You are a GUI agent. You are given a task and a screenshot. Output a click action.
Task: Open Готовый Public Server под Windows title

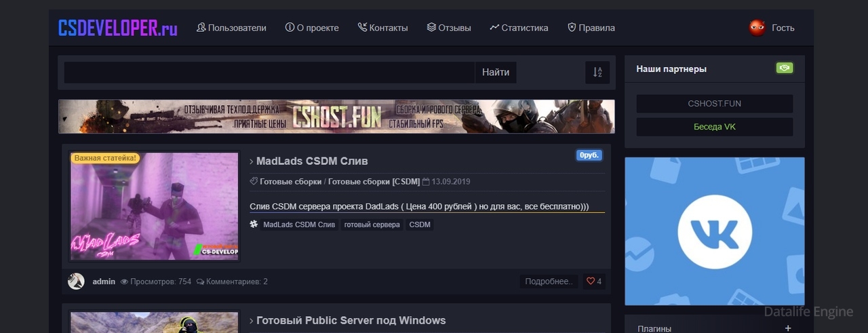tap(351, 320)
